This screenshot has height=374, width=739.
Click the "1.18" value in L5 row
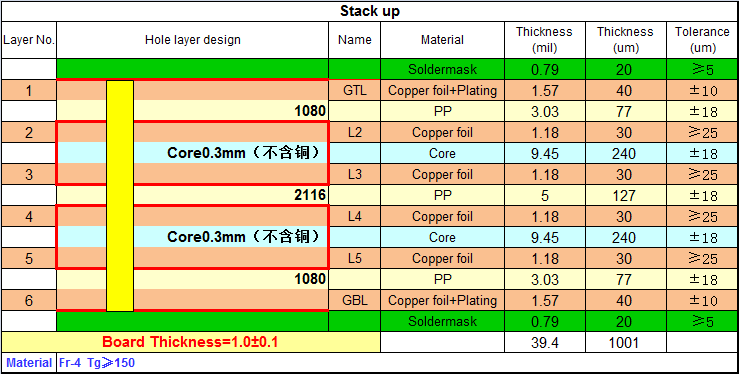545,259
